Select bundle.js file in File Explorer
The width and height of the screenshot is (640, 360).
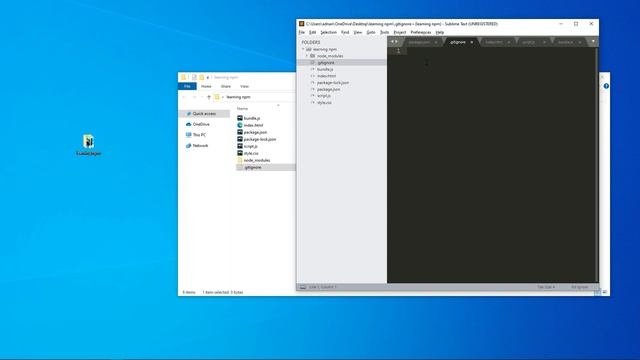point(249,118)
